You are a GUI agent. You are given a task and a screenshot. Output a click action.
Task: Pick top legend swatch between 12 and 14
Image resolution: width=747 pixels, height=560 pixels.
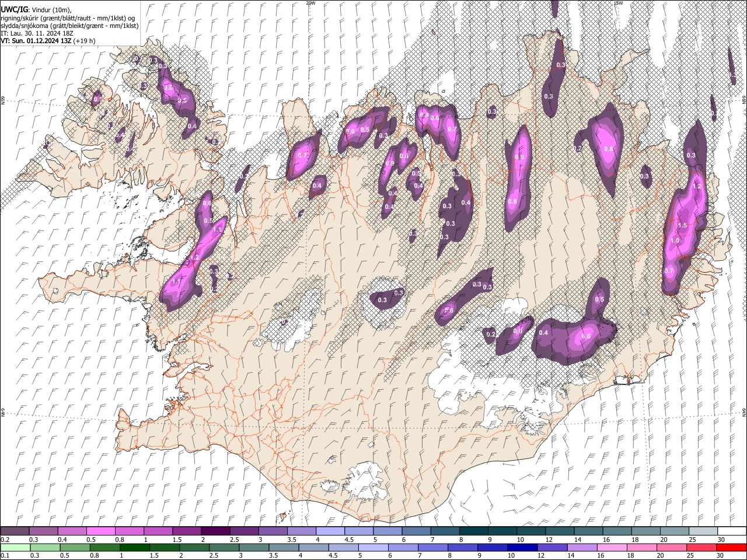coord(559,531)
